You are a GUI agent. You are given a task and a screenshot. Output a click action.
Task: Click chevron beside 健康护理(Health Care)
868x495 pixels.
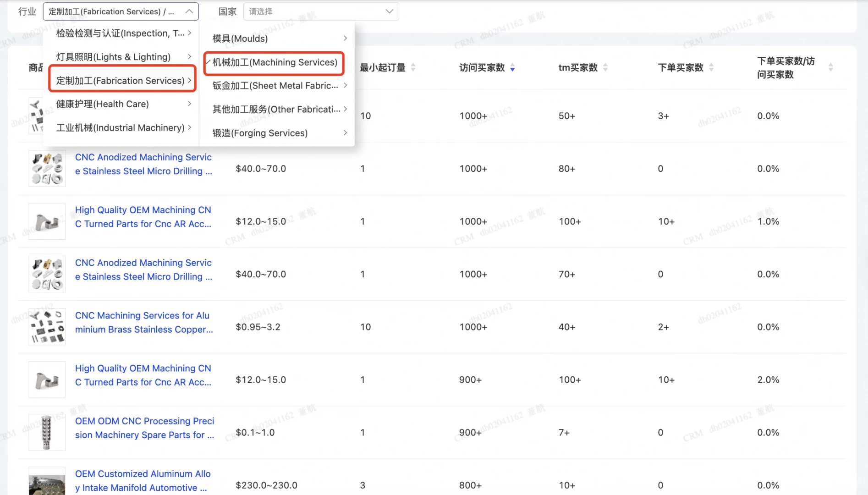tap(189, 104)
